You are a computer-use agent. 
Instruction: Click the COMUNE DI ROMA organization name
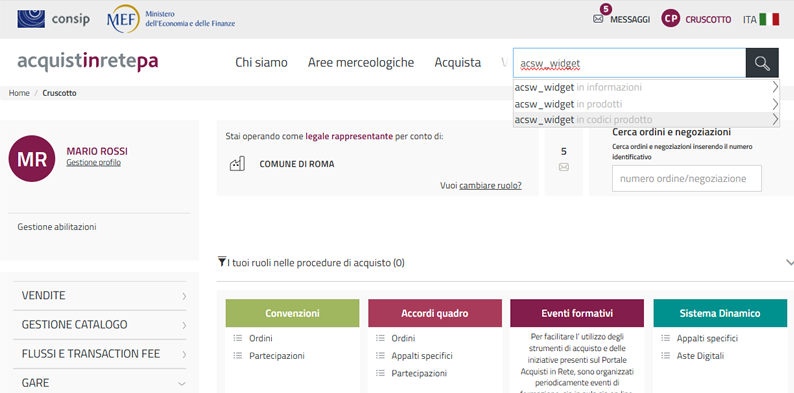point(297,164)
